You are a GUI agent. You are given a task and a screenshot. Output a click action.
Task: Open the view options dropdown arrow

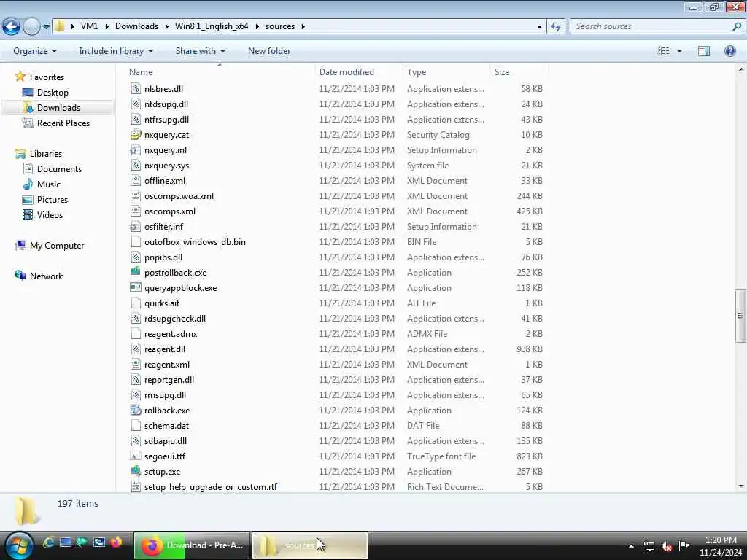[x=679, y=51]
